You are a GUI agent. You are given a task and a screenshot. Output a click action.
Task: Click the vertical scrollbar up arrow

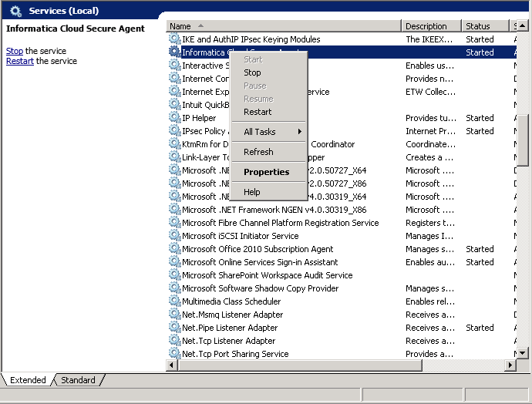point(523,25)
